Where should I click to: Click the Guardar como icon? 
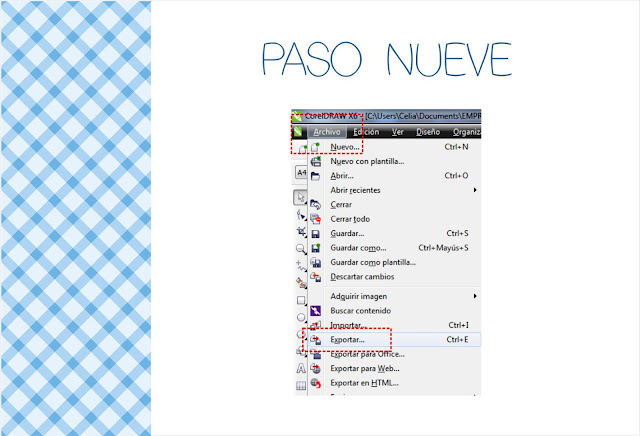(316, 248)
